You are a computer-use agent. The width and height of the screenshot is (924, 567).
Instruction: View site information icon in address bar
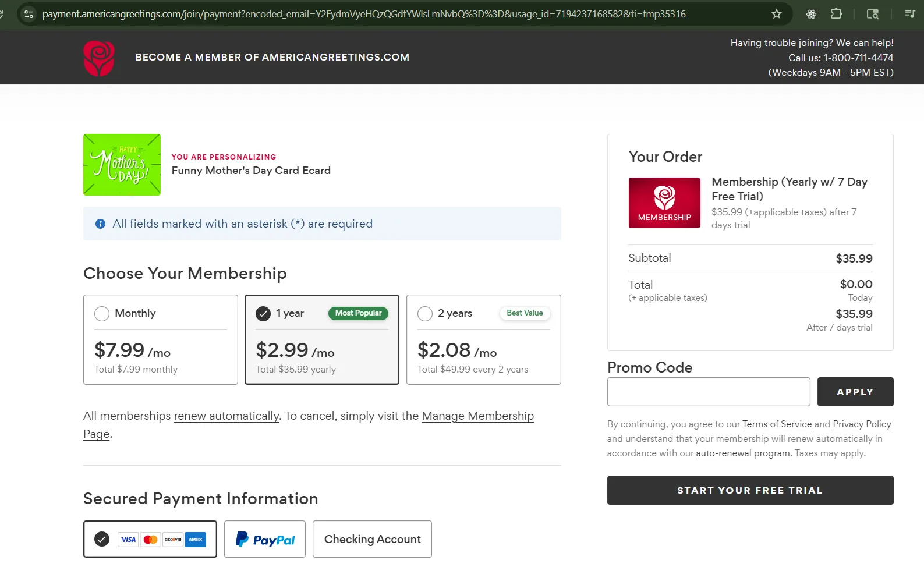point(29,14)
